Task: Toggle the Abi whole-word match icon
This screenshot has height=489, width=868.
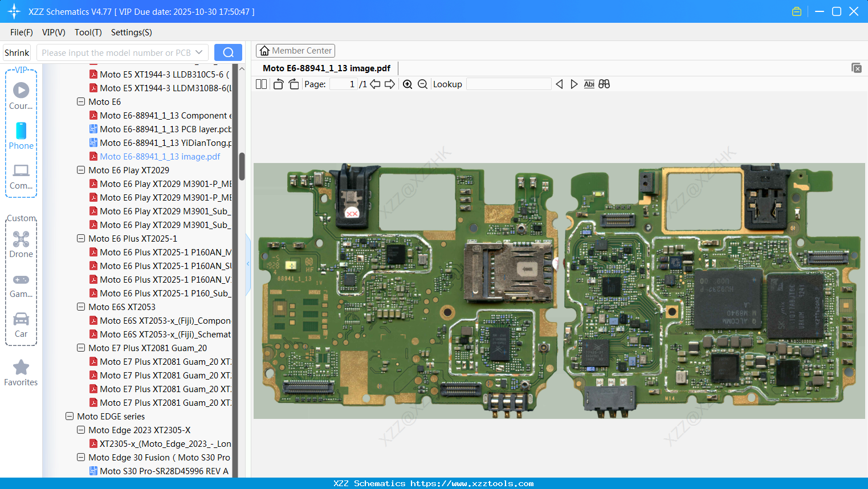Action: (589, 84)
